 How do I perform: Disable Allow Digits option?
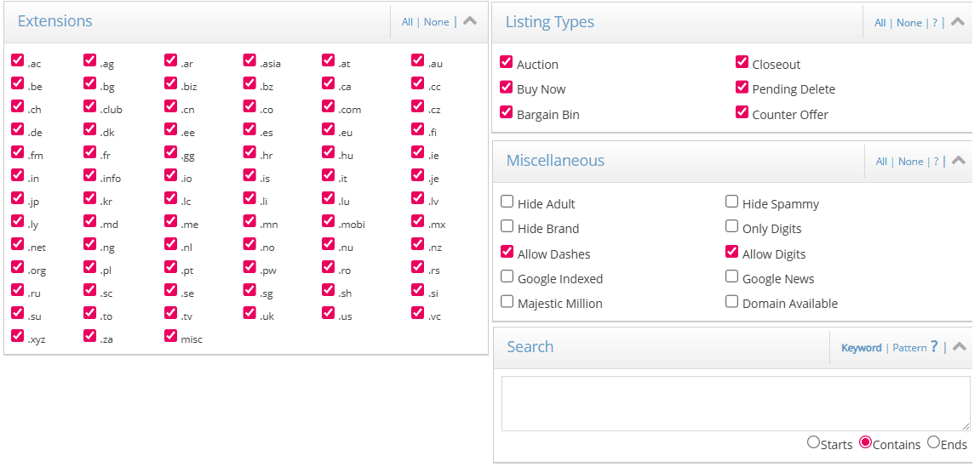pyautogui.click(x=732, y=252)
